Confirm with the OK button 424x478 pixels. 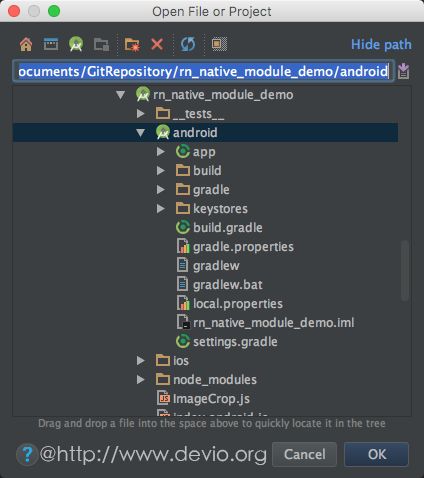point(377,454)
